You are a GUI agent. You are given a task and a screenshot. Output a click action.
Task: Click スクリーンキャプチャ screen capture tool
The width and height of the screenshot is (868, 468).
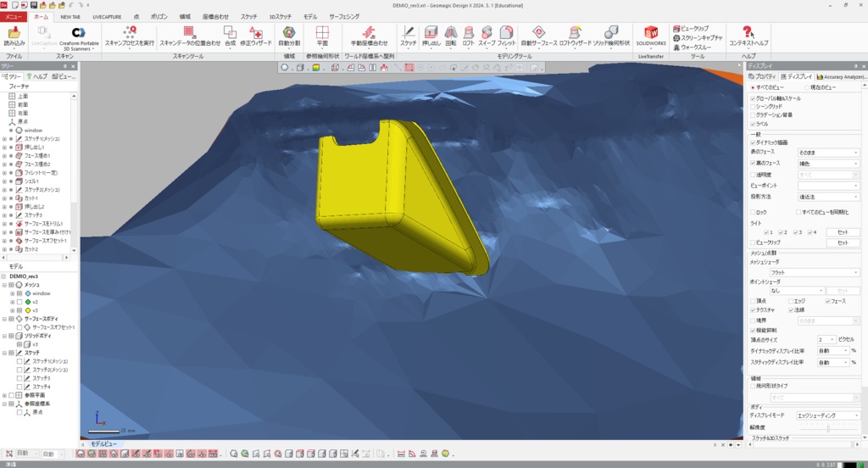pos(698,37)
